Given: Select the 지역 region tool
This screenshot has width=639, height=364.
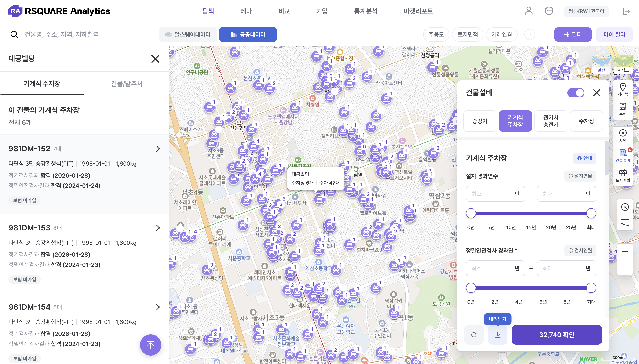Looking at the screenshot, I should coord(622,136).
